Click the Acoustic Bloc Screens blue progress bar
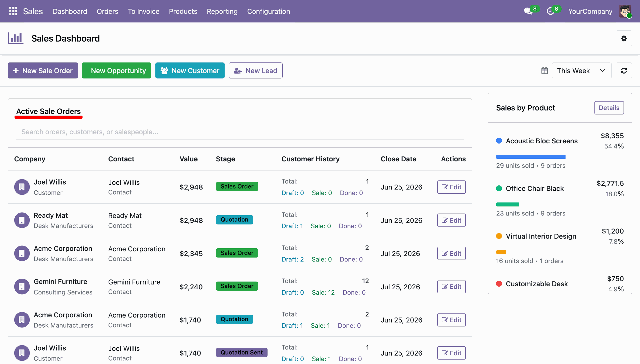 [x=530, y=157]
